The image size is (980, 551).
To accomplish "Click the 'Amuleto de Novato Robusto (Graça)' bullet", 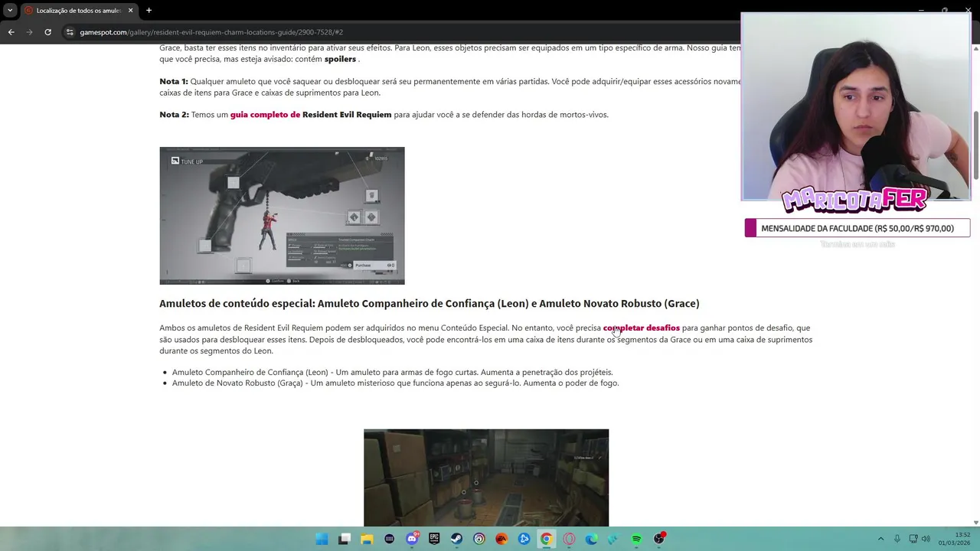I will point(395,383).
